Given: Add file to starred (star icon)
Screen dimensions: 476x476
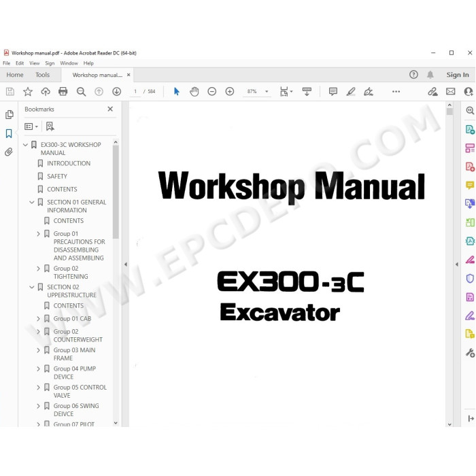Looking at the screenshot, I should pos(28,91).
